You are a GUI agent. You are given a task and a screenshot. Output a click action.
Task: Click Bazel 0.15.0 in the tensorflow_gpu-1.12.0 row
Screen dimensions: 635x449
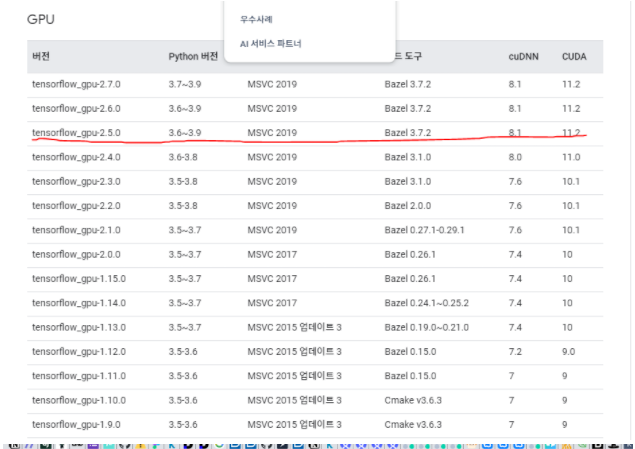tap(410, 352)
